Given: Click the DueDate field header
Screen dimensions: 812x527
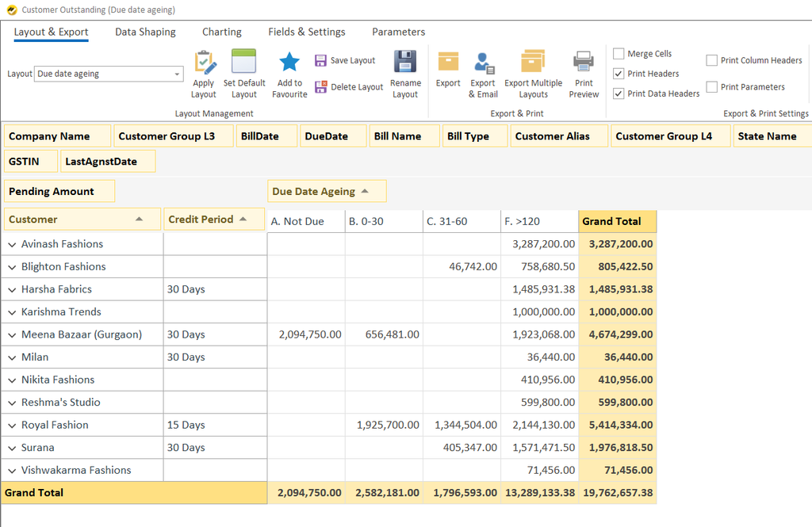Looking at the screenshot, I should point(333,136).
